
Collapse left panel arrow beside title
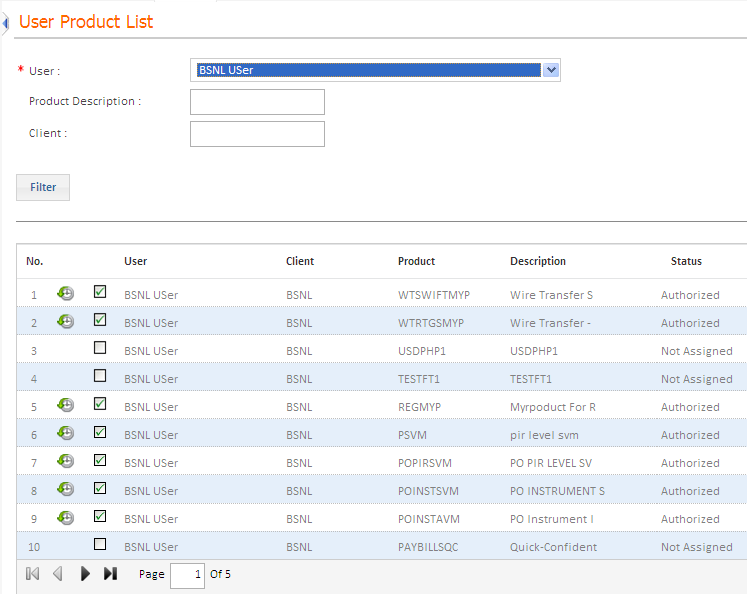(5, 22)
